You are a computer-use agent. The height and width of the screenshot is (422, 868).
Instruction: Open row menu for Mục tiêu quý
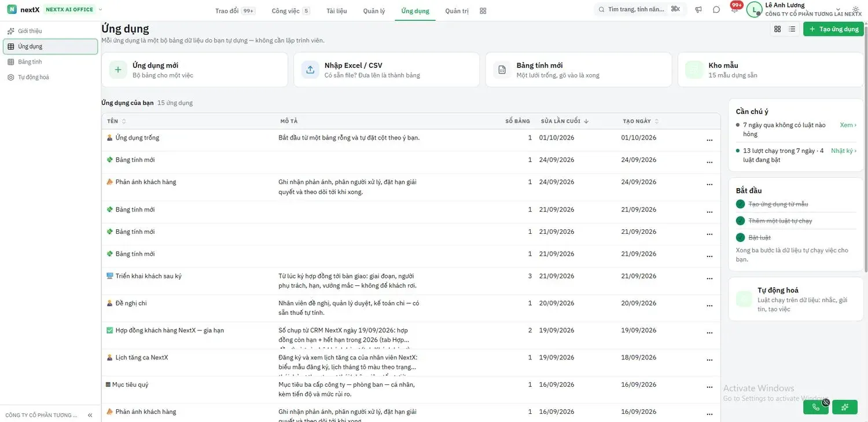pyautogui.click(x=709, y=387)
